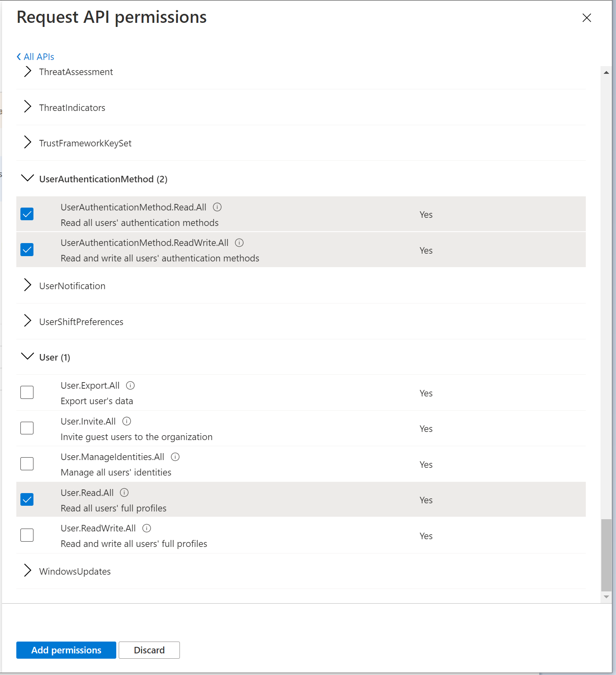Collapse the UserAuthenticationMethod group
The image size is (616, 675).
27,179
